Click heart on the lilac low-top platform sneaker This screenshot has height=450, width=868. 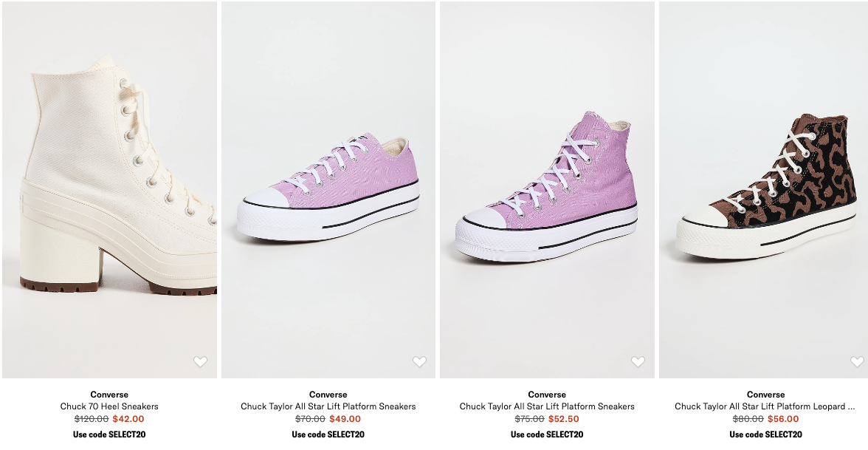pos(419,361)
